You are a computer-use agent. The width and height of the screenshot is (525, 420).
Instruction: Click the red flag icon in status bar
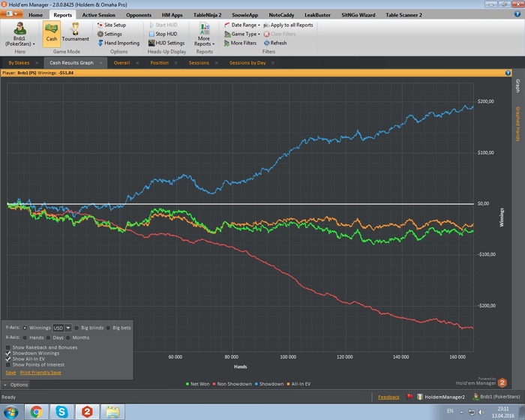(x=409, y=397)
